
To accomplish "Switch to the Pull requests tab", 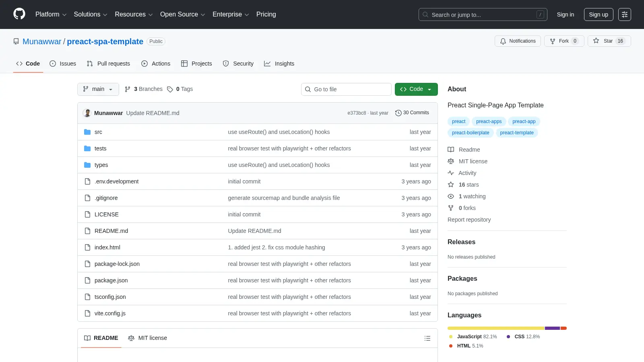I will point(108,64).
